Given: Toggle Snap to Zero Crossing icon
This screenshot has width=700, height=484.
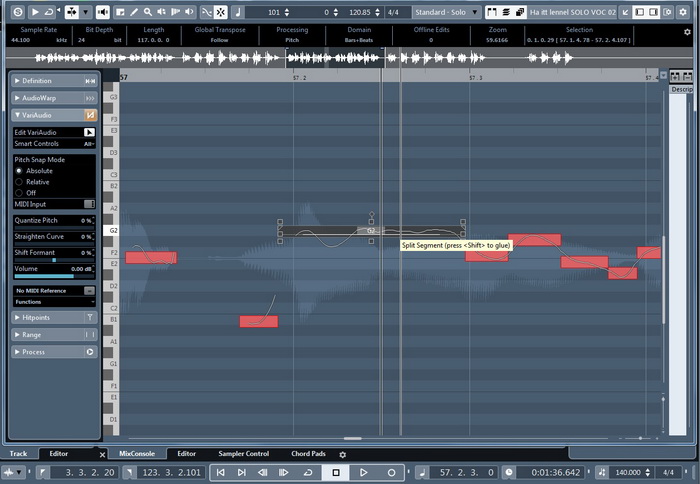Looking at the screenshot, I should (206, 12).
